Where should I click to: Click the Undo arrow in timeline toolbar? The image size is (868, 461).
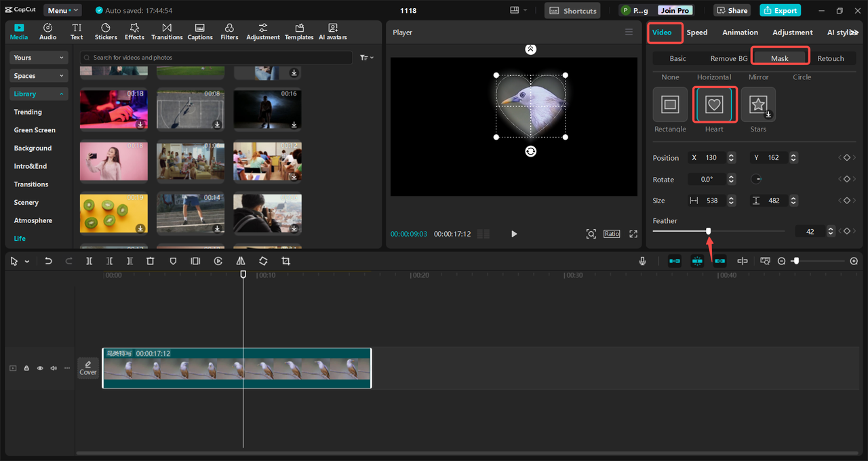click(48, 261)
